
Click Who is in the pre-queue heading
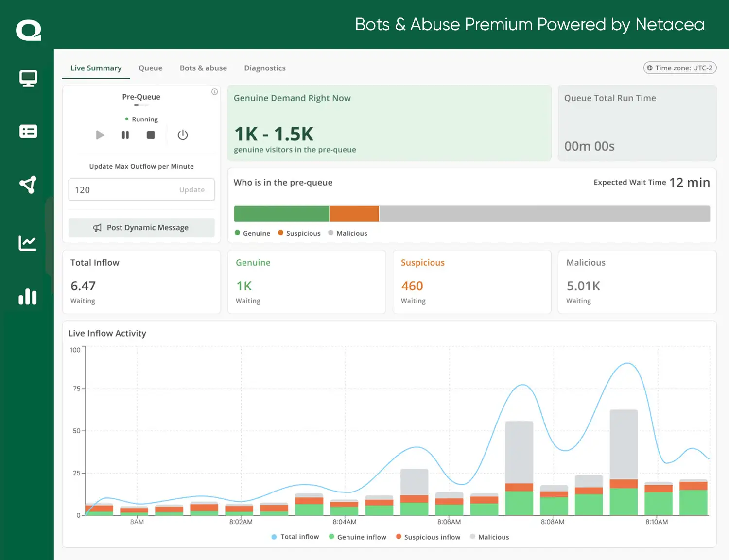[283, 182]
